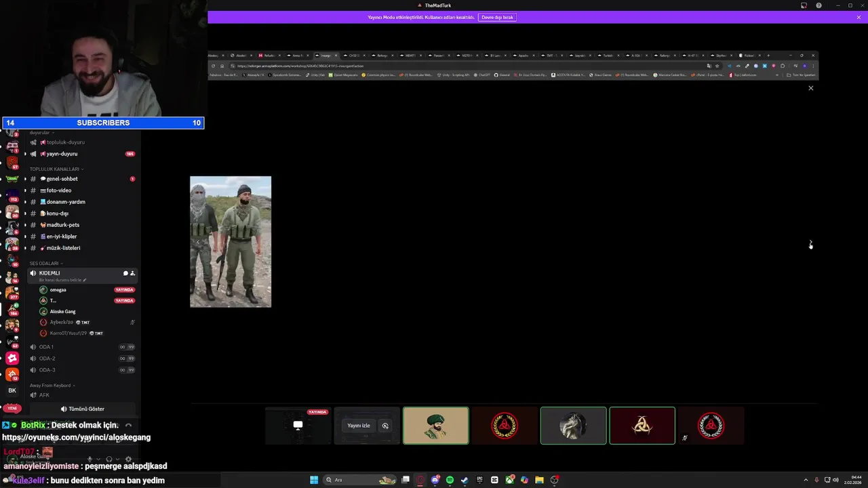Open CapCut from the taskbar
Viewport: 868px width, 488px height.
494,480
